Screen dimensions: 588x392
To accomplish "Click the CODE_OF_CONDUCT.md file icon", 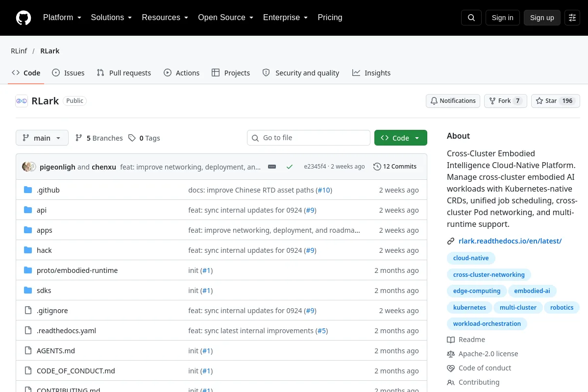I will [x=28, y=371].
